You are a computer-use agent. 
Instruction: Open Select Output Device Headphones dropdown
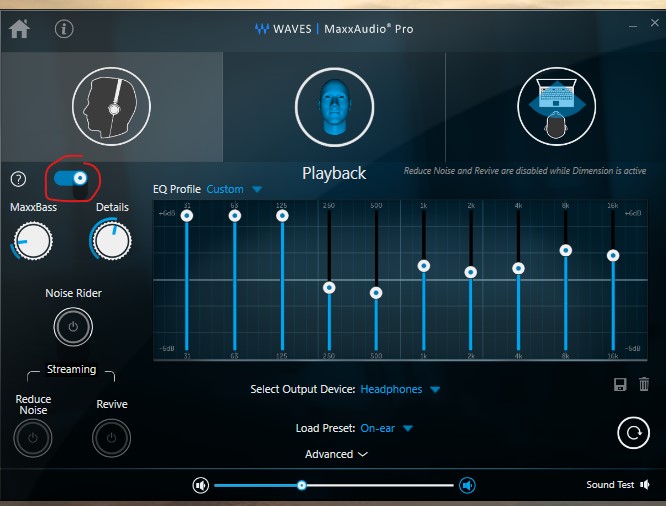pyautogui.click(x=391, y=389)
